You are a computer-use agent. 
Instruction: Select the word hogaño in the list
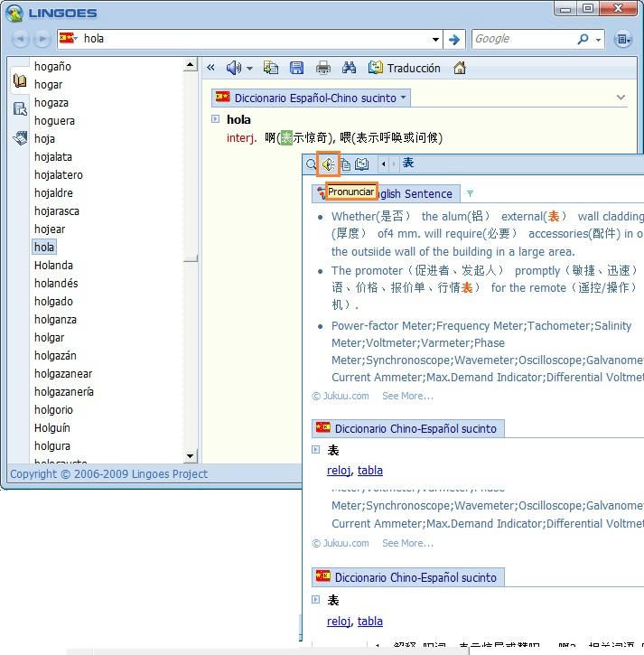point(52,67)
